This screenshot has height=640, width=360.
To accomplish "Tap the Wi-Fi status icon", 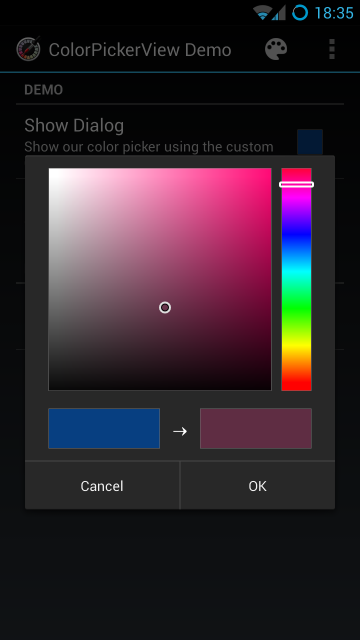I will pos(262,13).
